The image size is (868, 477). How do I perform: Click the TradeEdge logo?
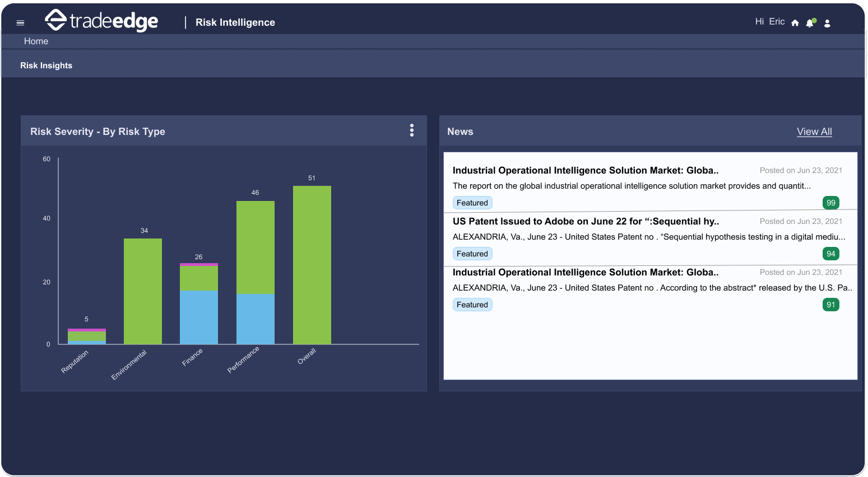tap(101, 21)
